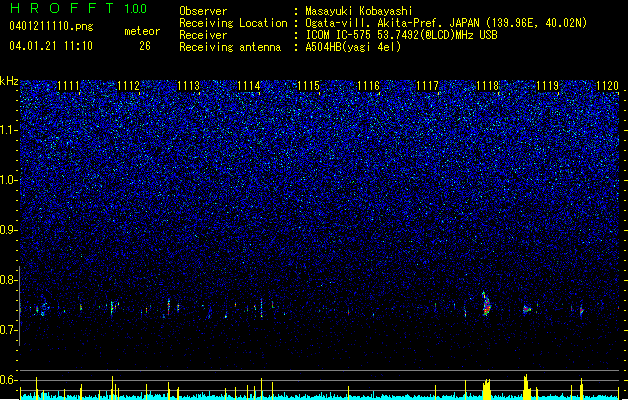The image size is (629, 400).
Task: Click the Receiving Location label
Action: 233,23
